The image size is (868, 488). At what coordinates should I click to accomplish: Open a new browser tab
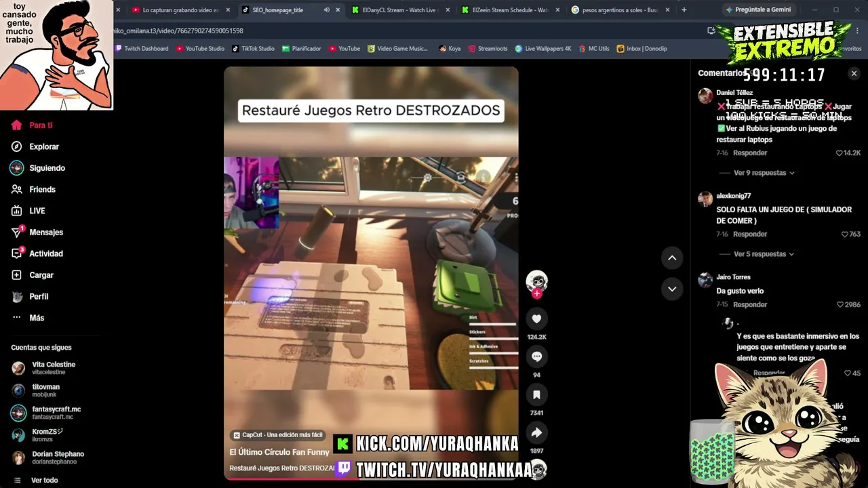coord(684,10)
